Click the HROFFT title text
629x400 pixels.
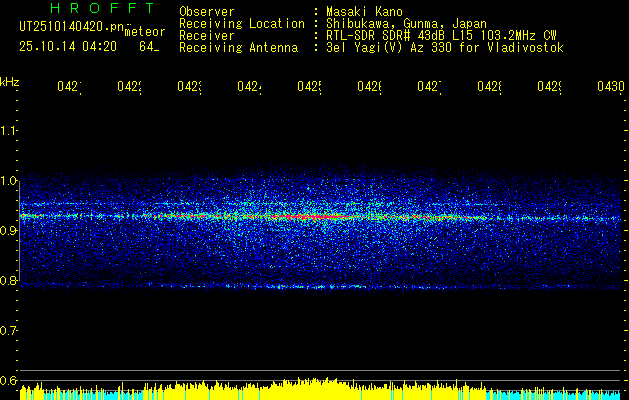(102, 8)
